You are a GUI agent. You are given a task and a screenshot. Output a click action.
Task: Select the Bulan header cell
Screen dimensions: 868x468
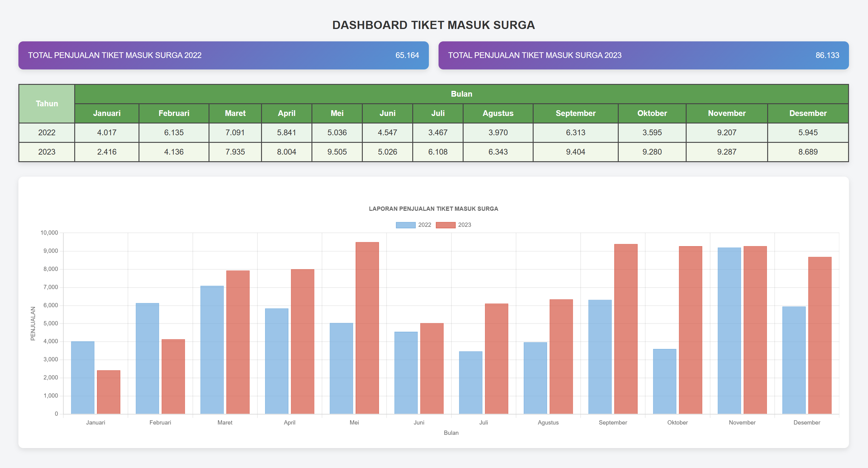coord(461,94)
